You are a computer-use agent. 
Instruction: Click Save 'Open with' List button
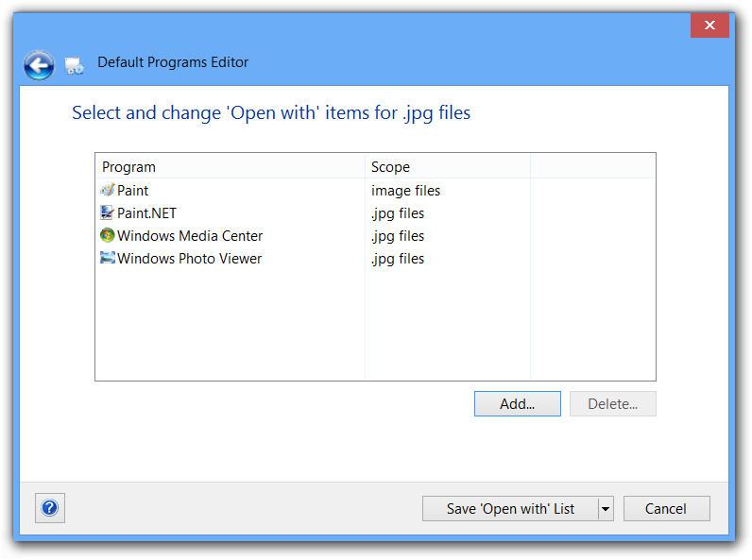coord(510,509)
